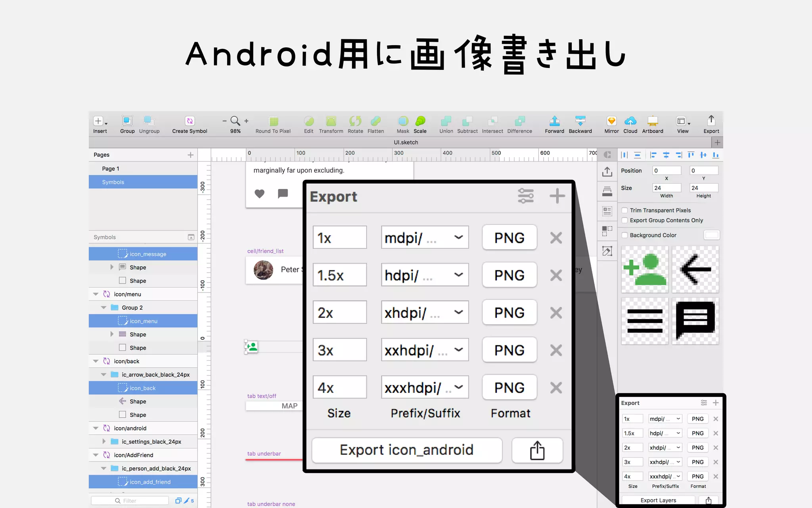Click the add friend icon preview thumbnail

tap(645, 269)
